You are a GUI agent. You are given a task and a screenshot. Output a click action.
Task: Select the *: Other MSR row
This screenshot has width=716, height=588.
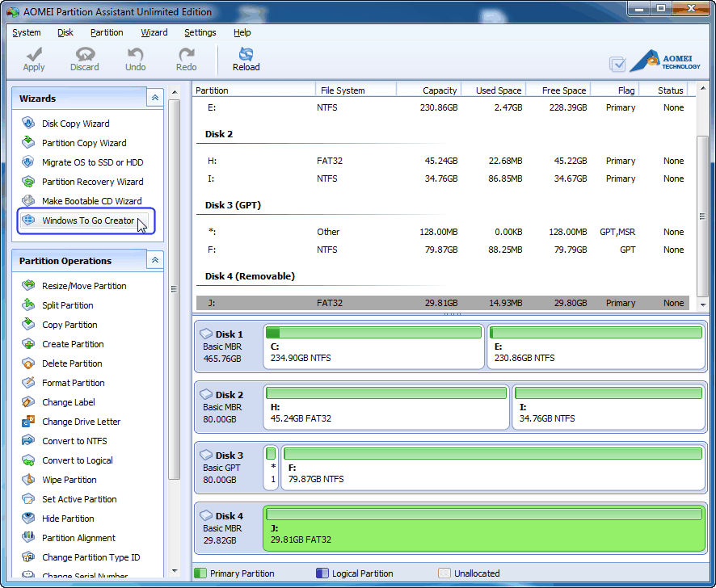click(x=443, y=232)
